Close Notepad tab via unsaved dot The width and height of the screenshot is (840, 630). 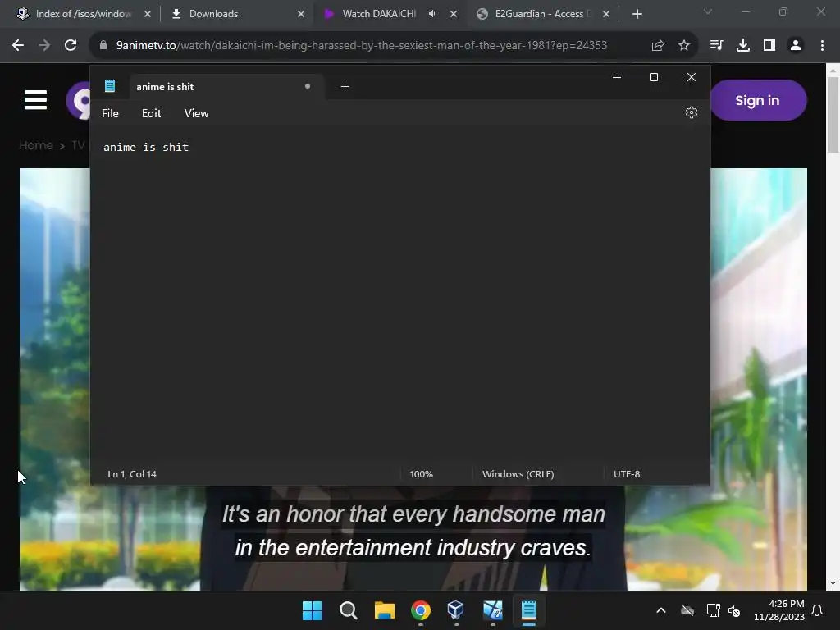[308, 86]
